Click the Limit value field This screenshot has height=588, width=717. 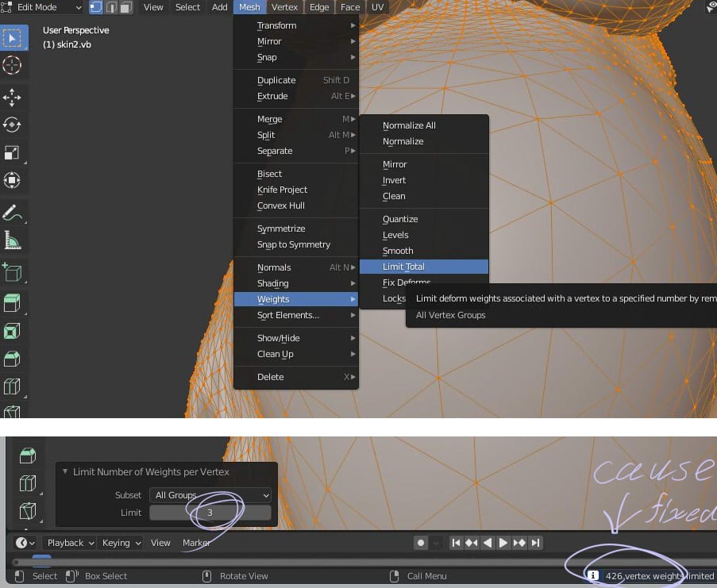[x=210, y=513]
